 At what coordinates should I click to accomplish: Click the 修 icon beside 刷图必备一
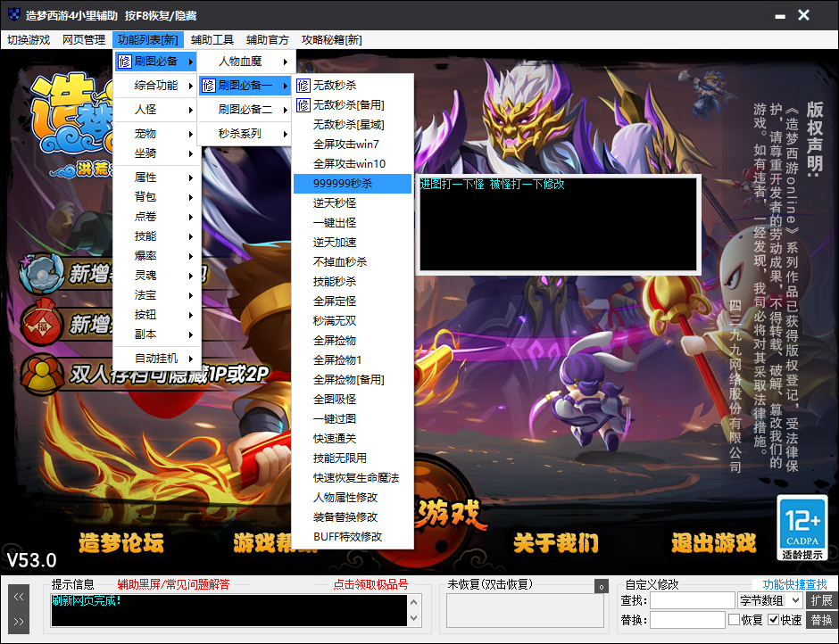pos(208,86)
